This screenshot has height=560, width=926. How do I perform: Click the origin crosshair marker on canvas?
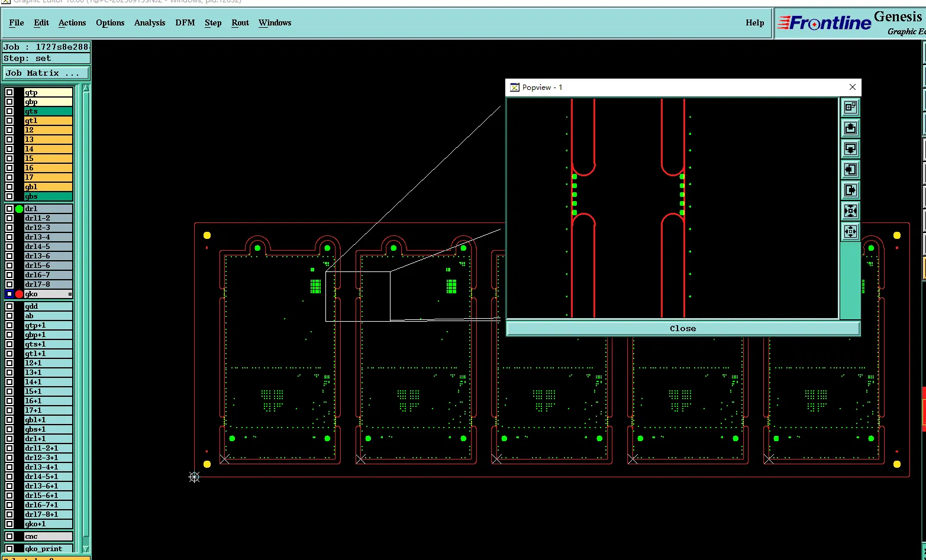coord(194,477)
